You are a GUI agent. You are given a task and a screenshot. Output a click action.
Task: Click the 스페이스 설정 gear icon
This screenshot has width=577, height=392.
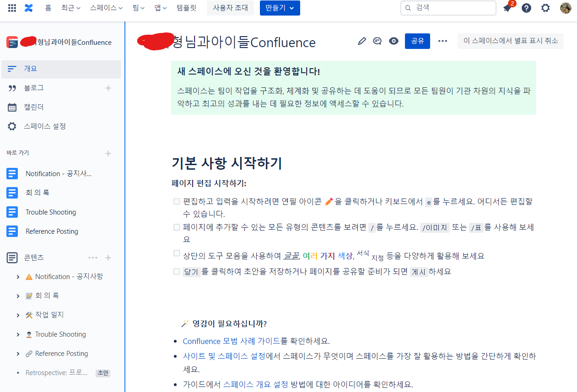12,126
